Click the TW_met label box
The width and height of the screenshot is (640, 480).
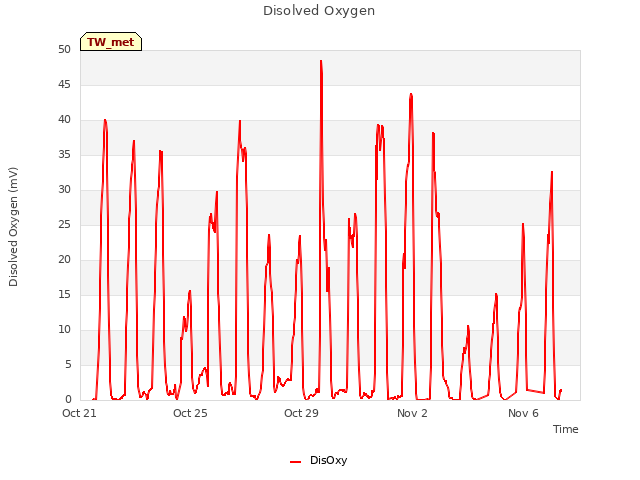pyautogui.click(x=111, y=42)
